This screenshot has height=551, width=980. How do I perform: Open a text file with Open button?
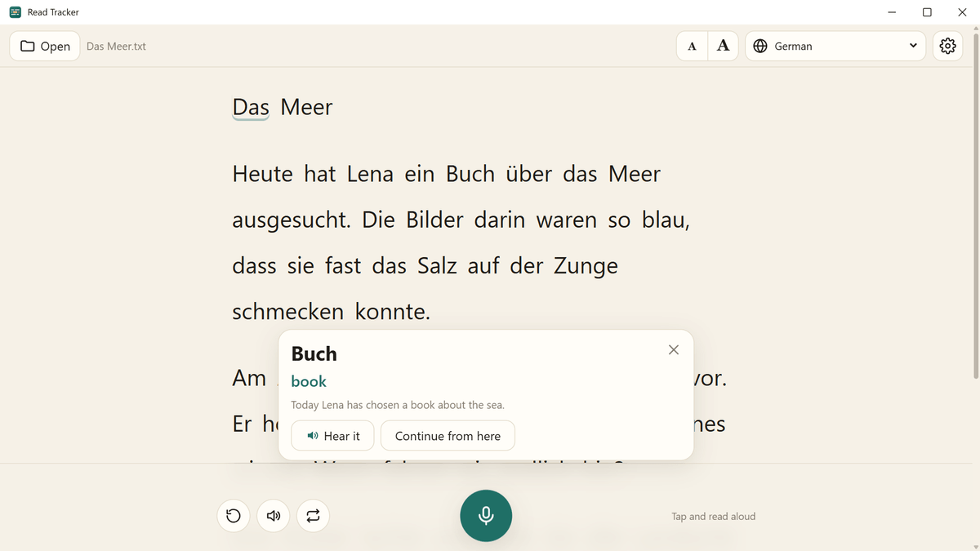click(x=45, y=47)
